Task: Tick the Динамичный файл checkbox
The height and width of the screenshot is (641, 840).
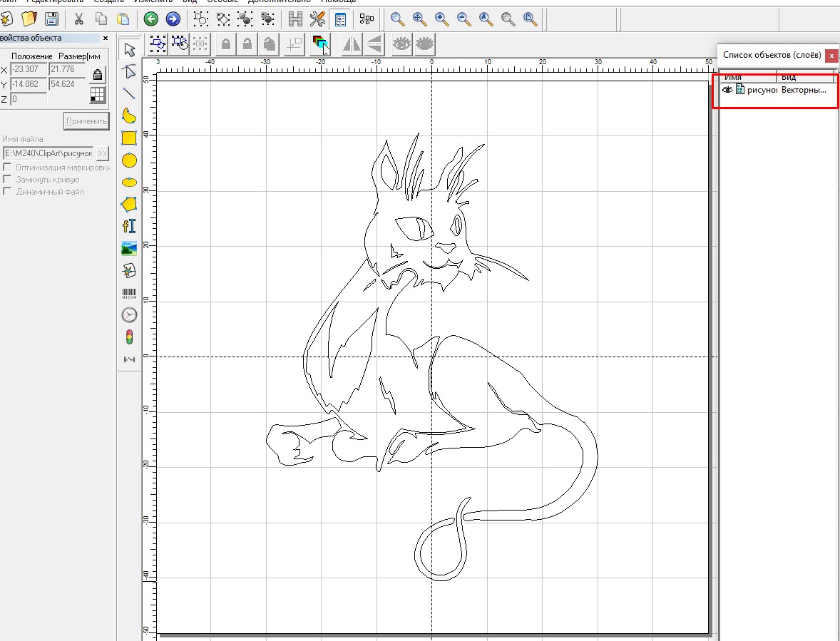Action: (x=8, y=192)
